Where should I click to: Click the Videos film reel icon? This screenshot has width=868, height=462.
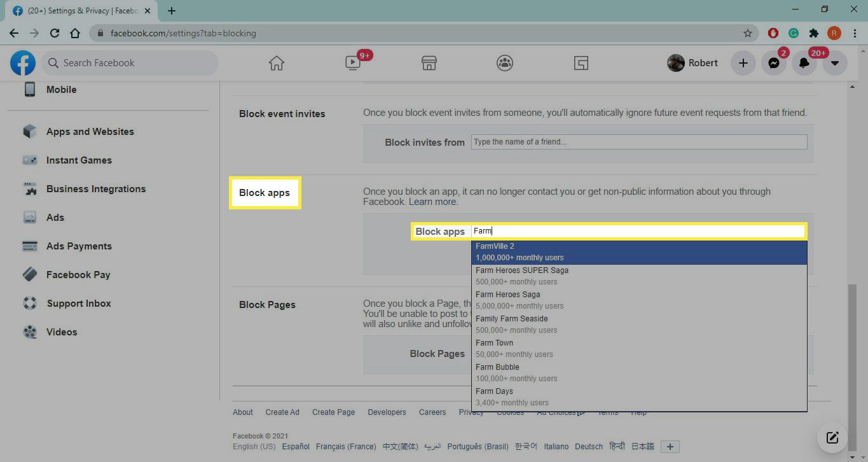pyautogui.click(x=30, y=332)
